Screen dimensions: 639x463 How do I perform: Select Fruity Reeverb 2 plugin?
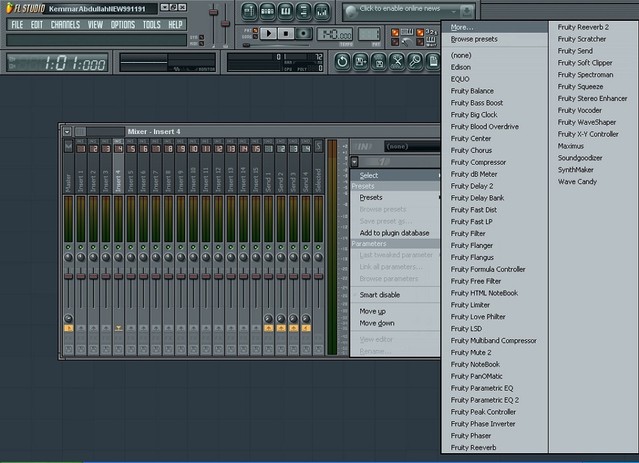coord(593,27)
